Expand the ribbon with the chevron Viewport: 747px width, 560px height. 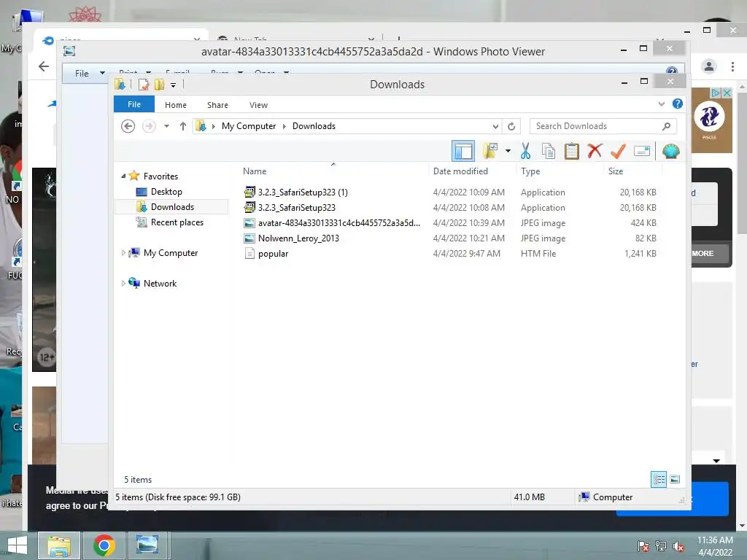[x=661, y=104]
